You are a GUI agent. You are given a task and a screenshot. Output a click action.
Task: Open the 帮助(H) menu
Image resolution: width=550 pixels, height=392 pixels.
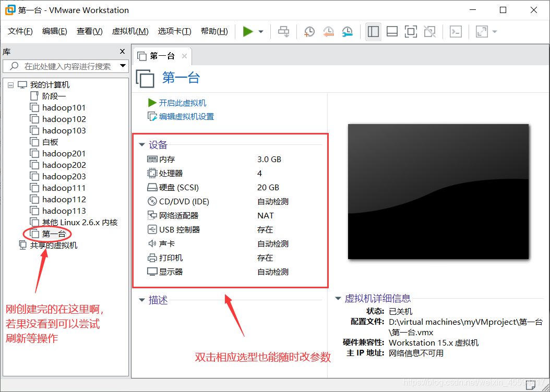click(214, 31)
